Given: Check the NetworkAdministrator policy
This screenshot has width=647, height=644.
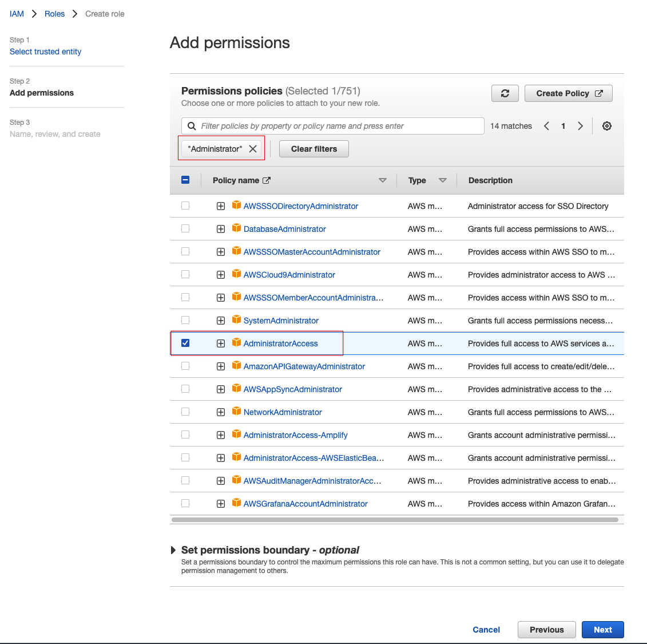Looking at the screenshot, I should (185, 412).
